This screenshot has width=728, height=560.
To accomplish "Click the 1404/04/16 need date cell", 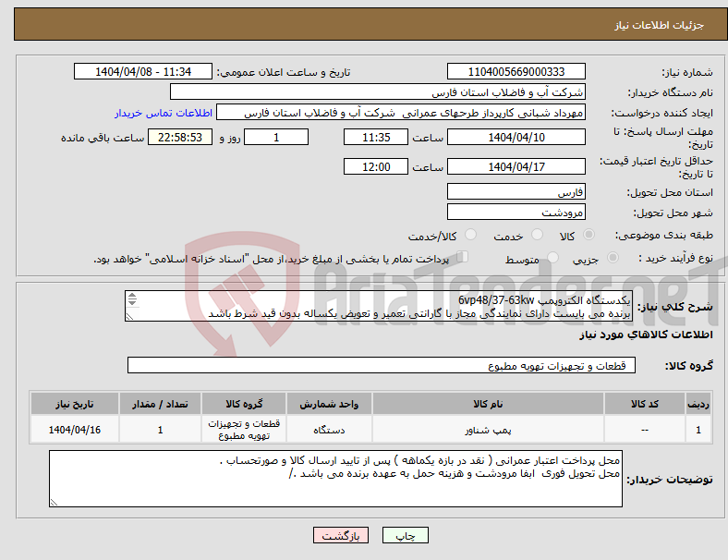I will [75, 430].
